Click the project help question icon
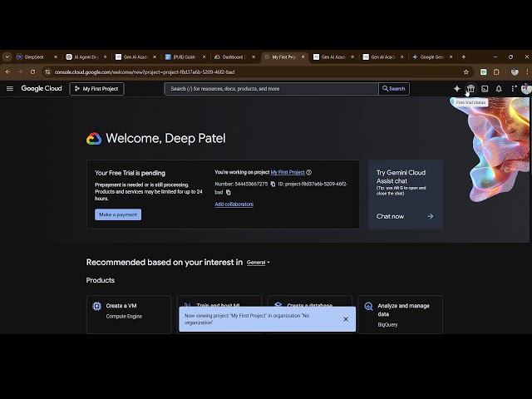The width and height of the screenshot is (532, 399). point(308,172)
